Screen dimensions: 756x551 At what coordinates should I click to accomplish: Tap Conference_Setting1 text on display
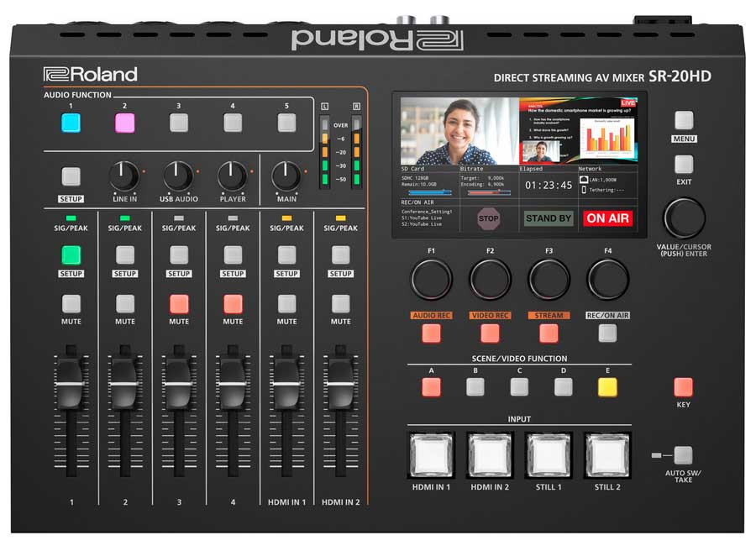[x=428, y=212]
